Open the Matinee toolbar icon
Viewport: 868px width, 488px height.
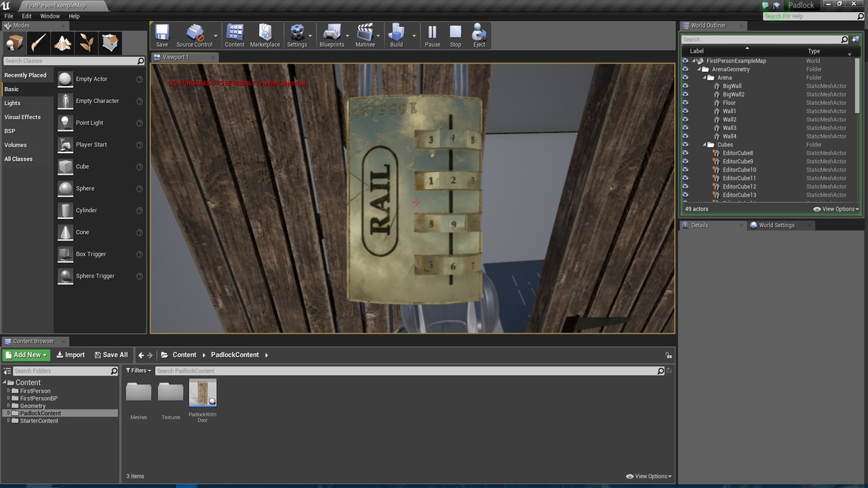(366, 36)
